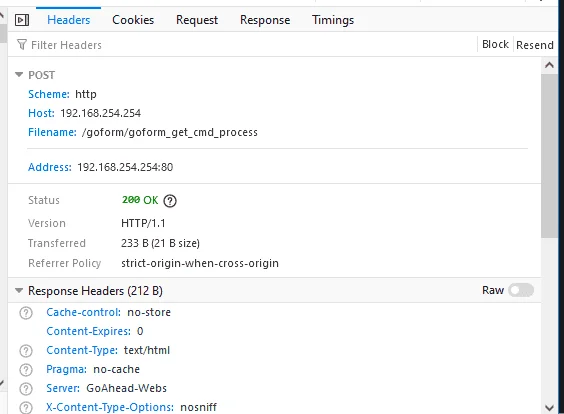Click scrollbar up arrow in headers panel
The height and width of the screenshot is (414, 564).
click(x=549, y=65)
